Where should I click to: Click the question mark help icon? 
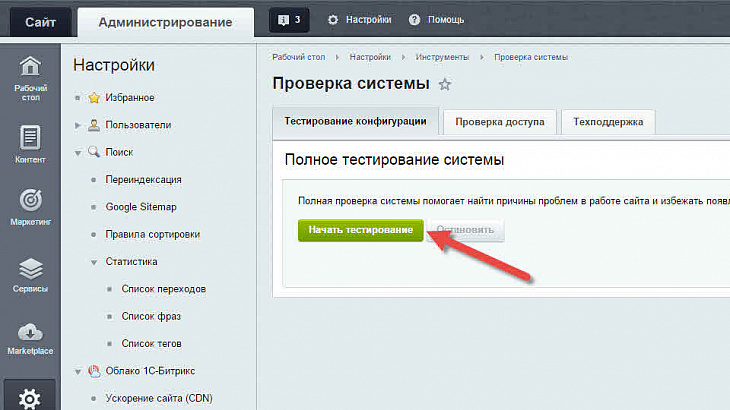[414, 20]
